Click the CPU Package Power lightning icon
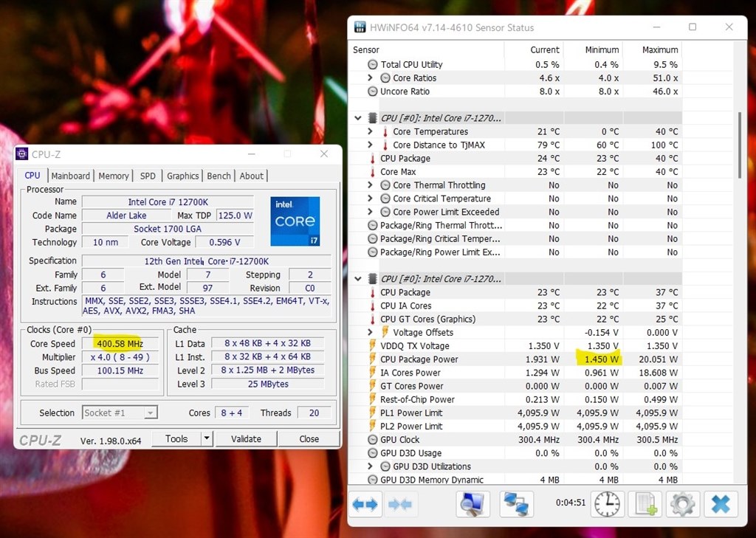The width and height of the screenshot is (756, 538). [x=372, y=359]
